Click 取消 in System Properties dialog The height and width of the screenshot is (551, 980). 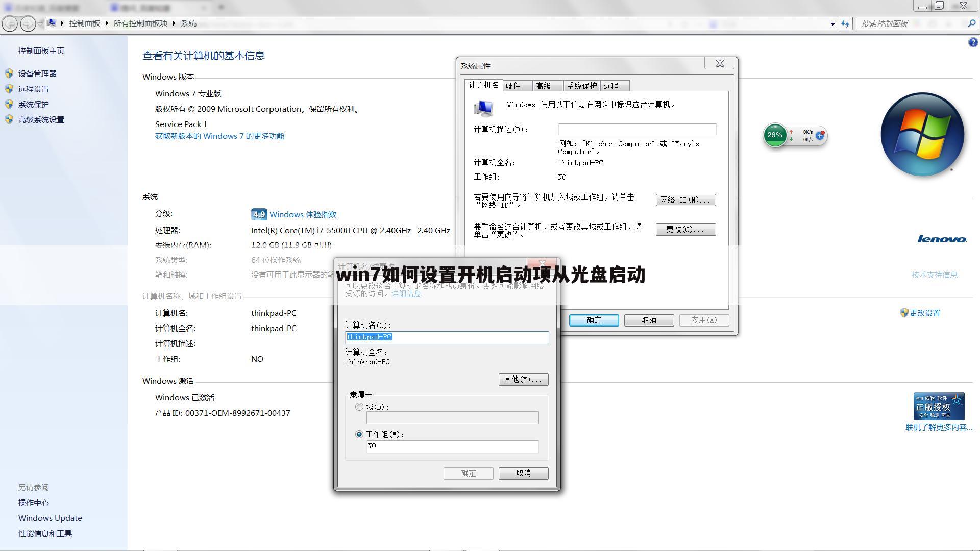[x=649, y=320]
